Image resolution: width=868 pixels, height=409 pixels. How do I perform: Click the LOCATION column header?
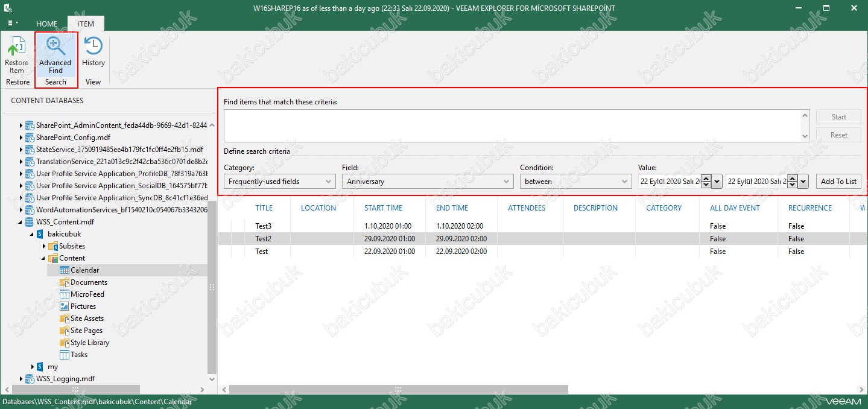(318, 208)
